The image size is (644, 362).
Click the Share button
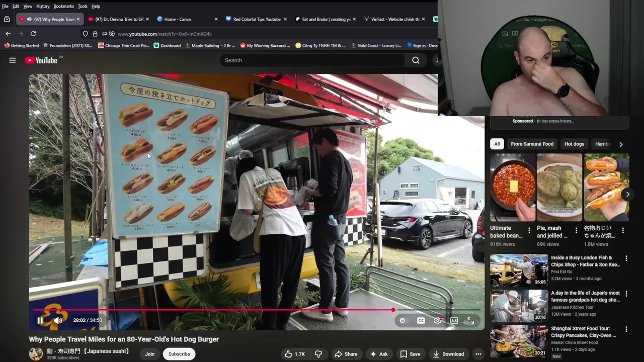346,354
